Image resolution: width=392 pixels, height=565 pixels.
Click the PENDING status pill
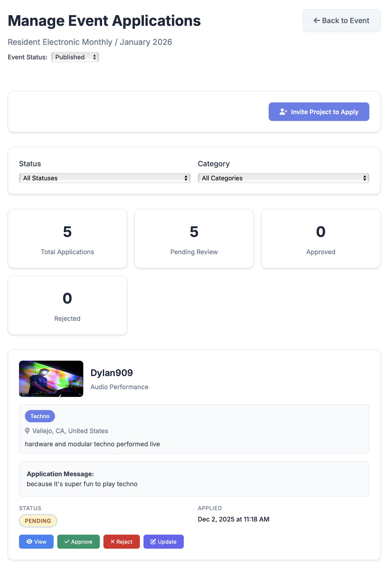pos(38,521)
